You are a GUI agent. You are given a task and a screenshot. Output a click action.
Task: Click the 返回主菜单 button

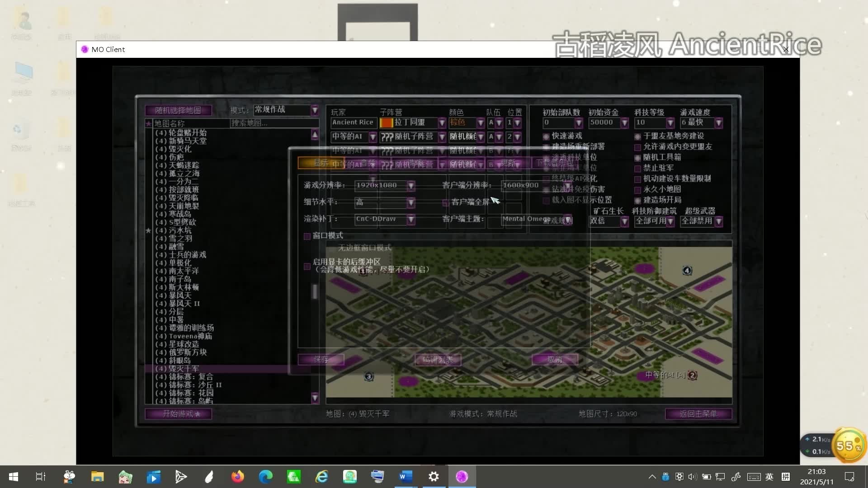pyautogui.click(x=698, y=414)
